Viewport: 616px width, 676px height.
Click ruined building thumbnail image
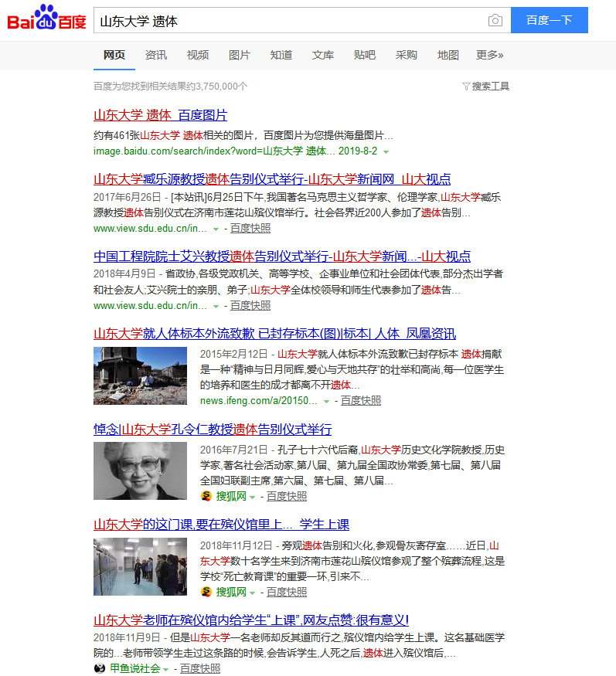point(140,376)
